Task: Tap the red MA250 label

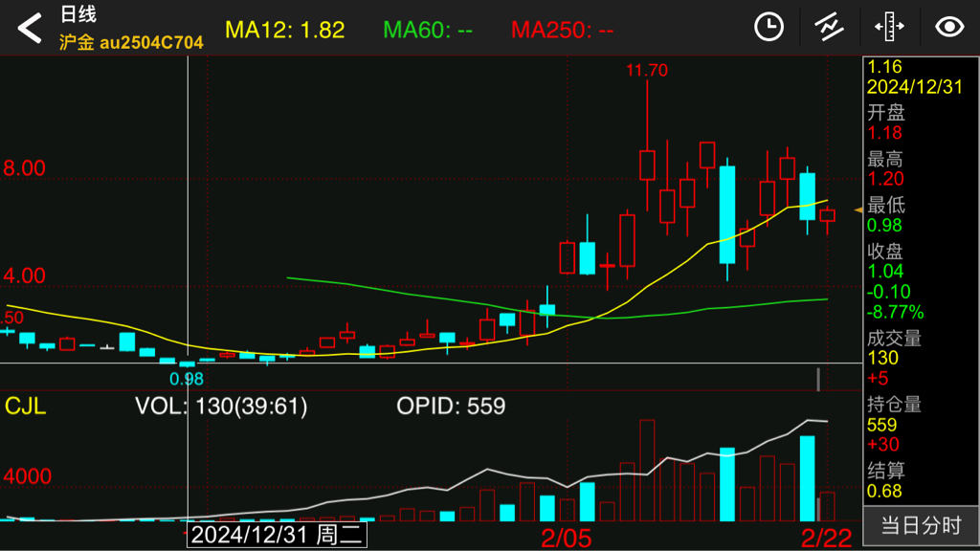Action: 562,30
